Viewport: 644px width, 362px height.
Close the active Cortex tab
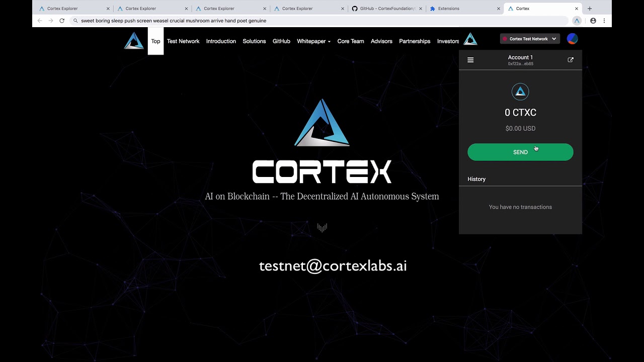tap(577, 9)
